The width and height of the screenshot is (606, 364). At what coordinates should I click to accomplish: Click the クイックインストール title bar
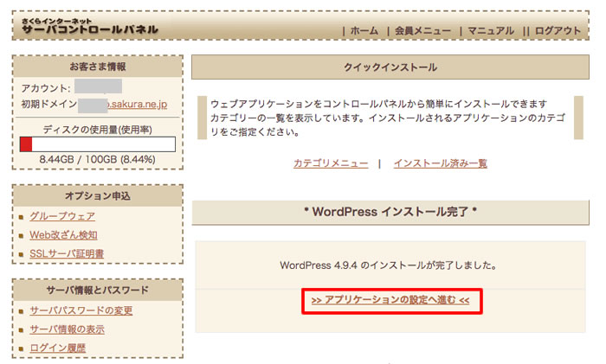point(390,67)
